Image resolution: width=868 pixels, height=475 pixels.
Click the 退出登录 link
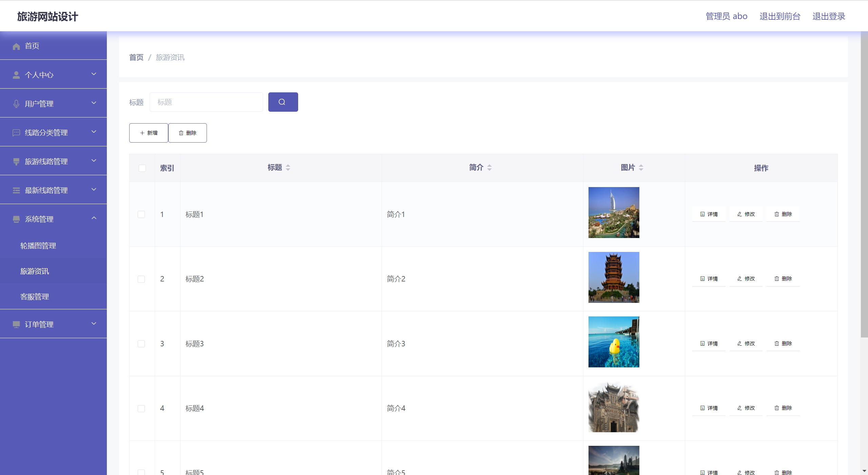tap(829, 16)
